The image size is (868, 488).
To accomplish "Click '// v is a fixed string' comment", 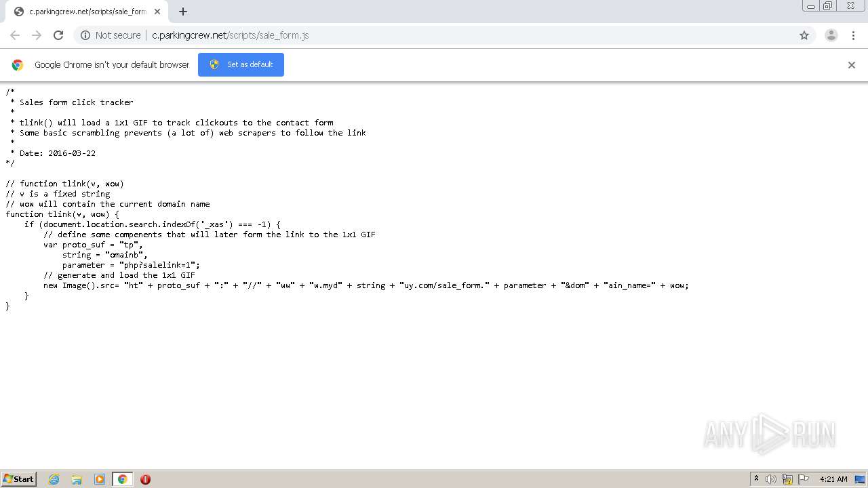I will click(58, 194).
